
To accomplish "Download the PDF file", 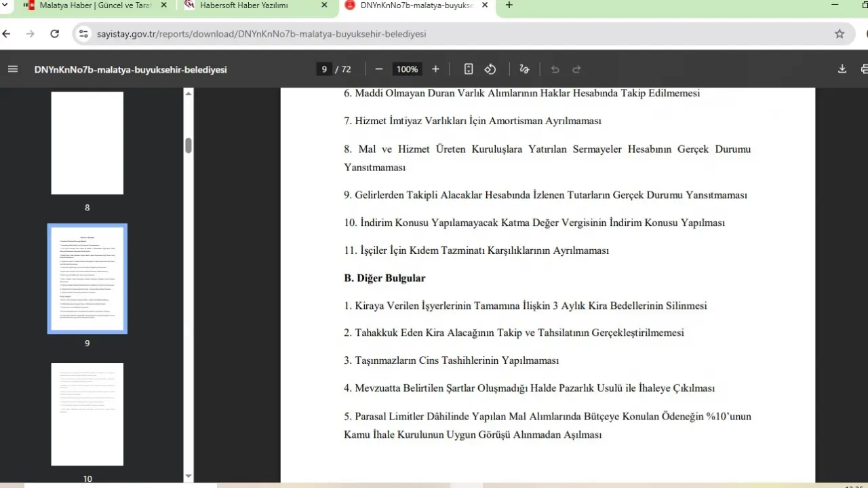I will [842, 69].
